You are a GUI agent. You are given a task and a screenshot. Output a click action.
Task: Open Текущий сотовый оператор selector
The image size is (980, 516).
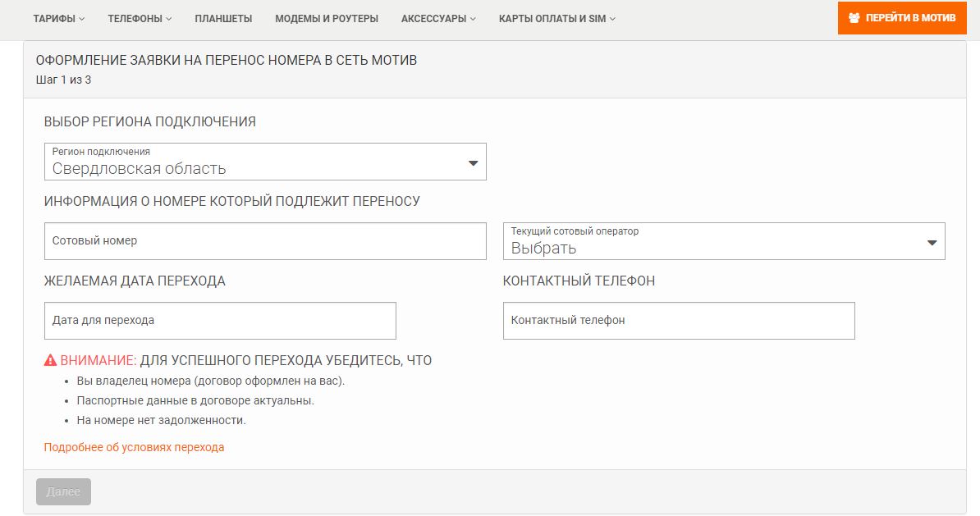[722, 241]
